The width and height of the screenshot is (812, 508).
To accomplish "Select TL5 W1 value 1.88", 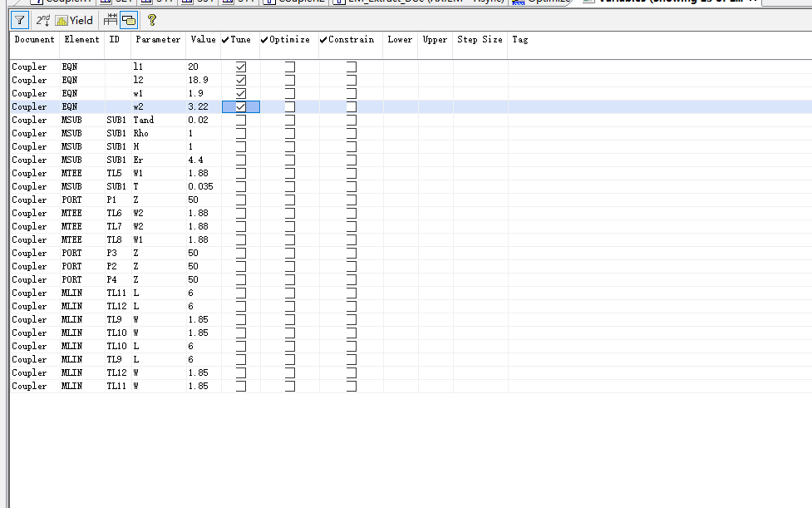I will [199, 173].
